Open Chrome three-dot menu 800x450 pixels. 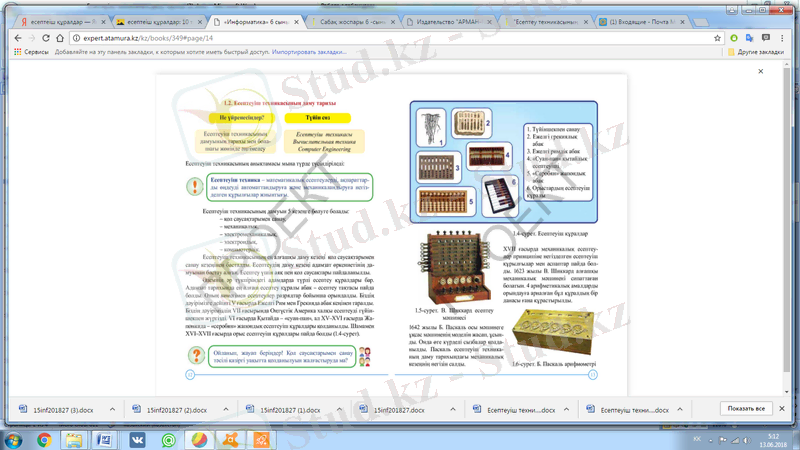point(788,35)
